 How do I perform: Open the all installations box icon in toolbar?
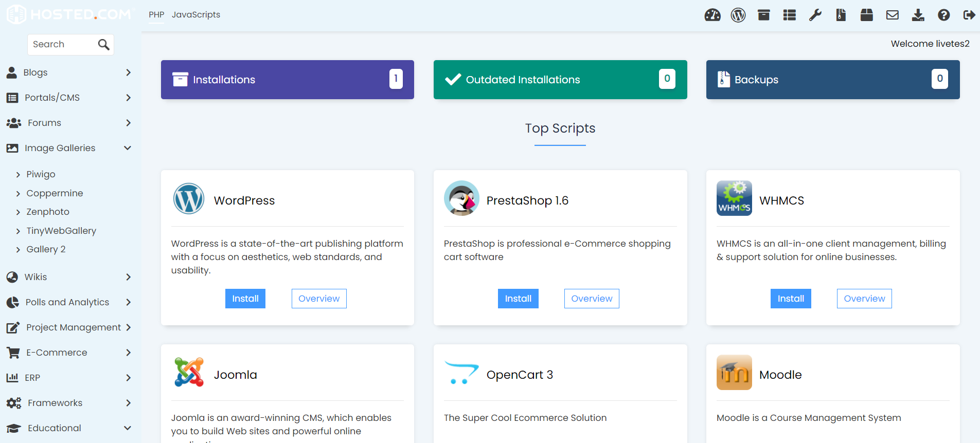tap(764, 15)
